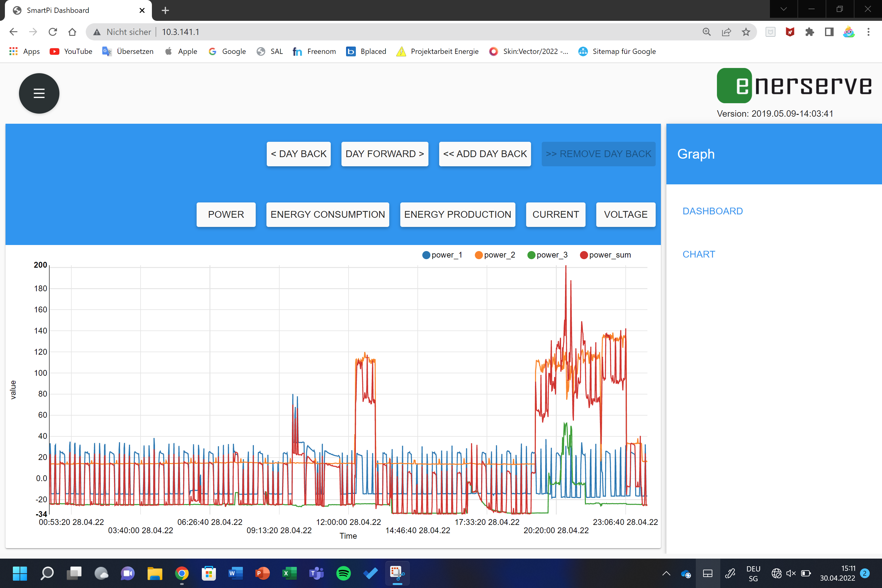Open Spotify from the taskbar

pos(343,573)
